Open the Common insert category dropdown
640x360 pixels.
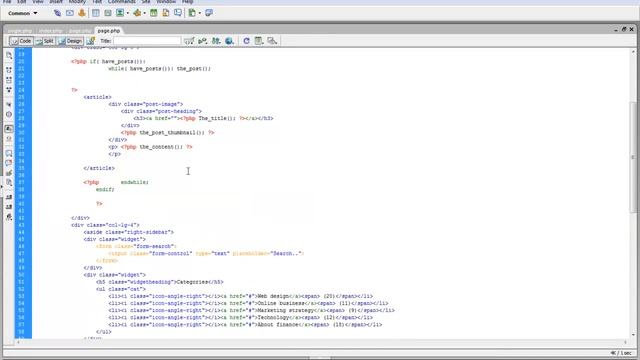[x=22, y=13]
